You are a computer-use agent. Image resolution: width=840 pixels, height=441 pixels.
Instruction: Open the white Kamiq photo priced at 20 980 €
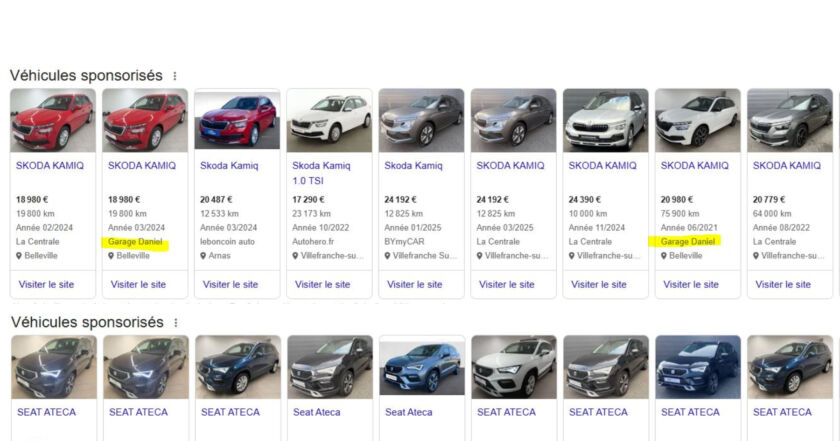click(698, 121)
